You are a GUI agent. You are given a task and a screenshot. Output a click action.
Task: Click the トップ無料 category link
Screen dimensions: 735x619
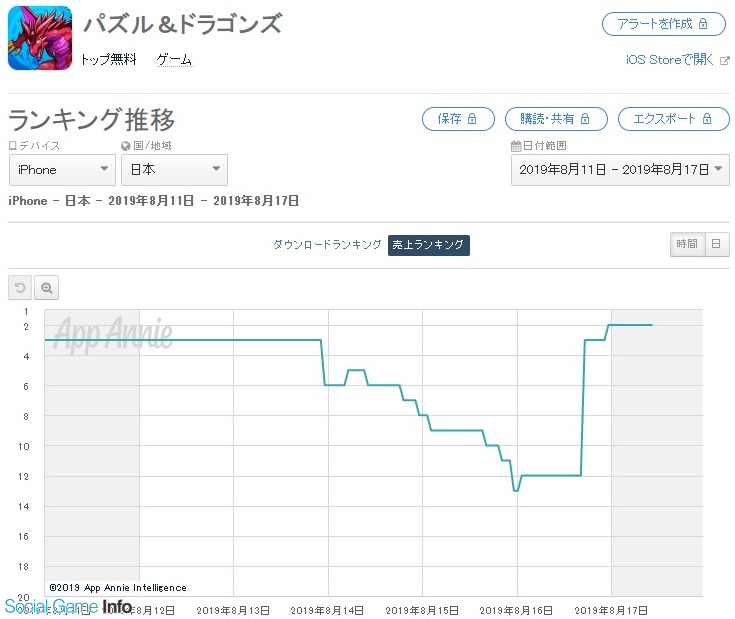pos(109,60)
